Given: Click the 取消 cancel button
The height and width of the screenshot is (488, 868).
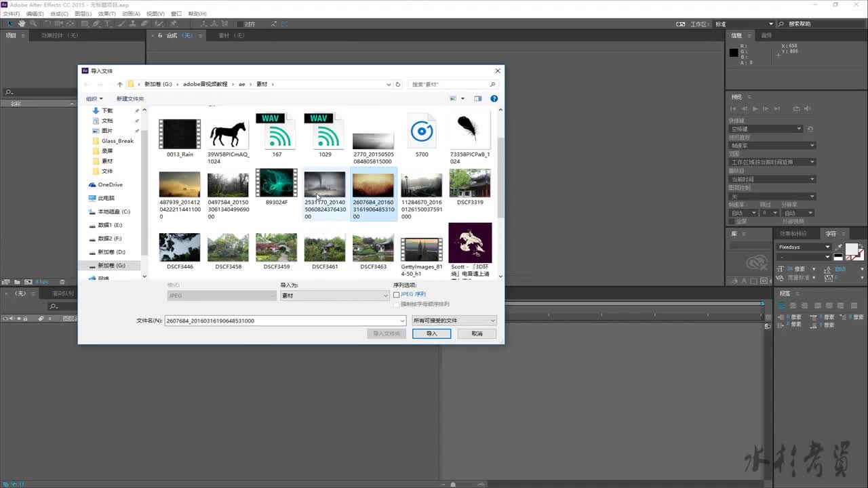Looking at the screenshot, I should click(x=477, y=333).
